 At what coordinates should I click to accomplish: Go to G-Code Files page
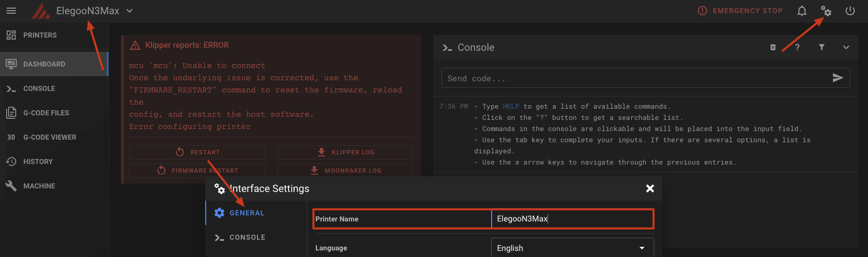point(46,113)
